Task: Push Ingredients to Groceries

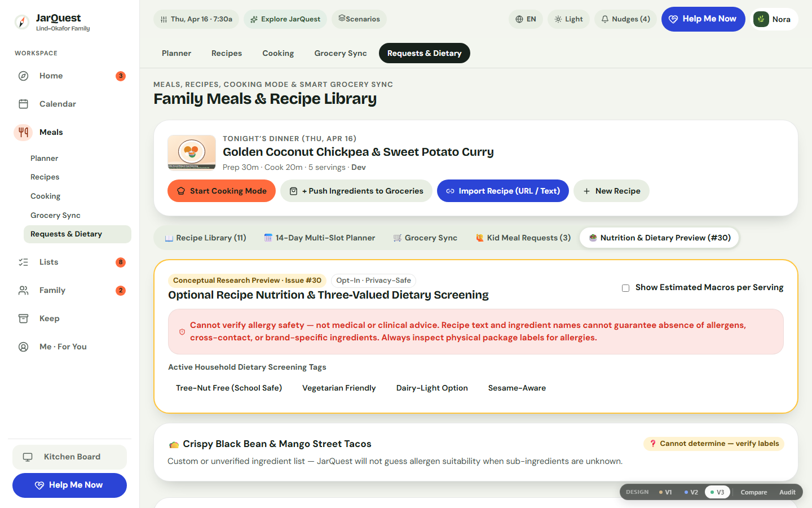Action: [x=356, y=191]
